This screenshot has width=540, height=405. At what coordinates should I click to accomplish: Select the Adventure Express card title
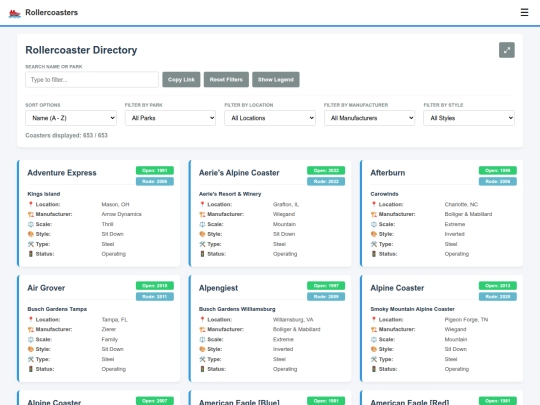[62, 173]
